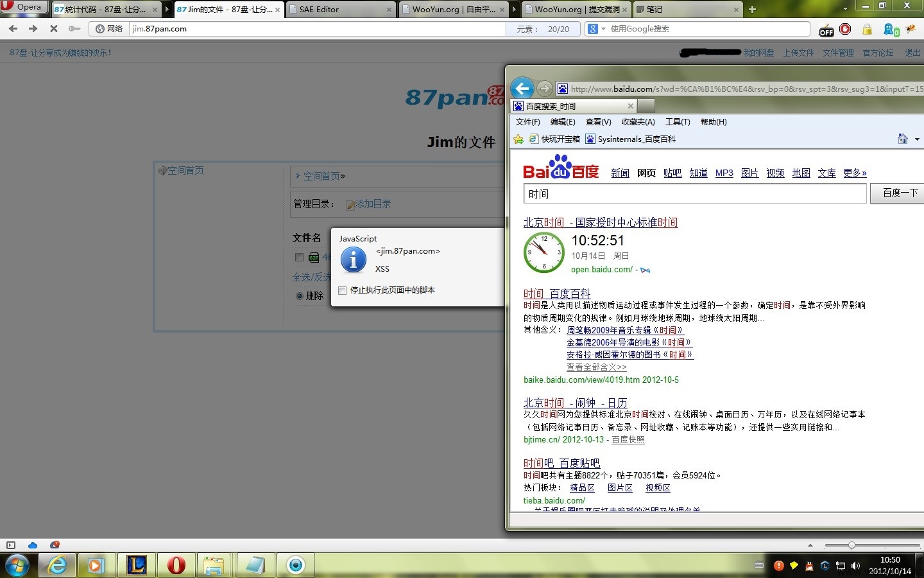This screenshot has width=924, height=578.
Task: Switch to the WooYun.org 自由平 tab
Action: [453, 10]
